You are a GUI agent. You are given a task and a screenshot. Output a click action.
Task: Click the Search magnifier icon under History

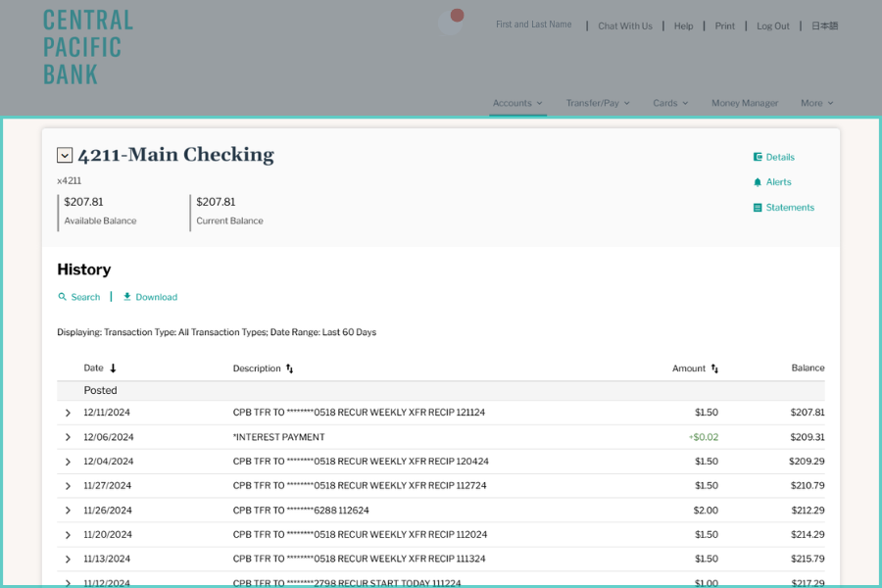pyautogui.click(x=63, y=297)
